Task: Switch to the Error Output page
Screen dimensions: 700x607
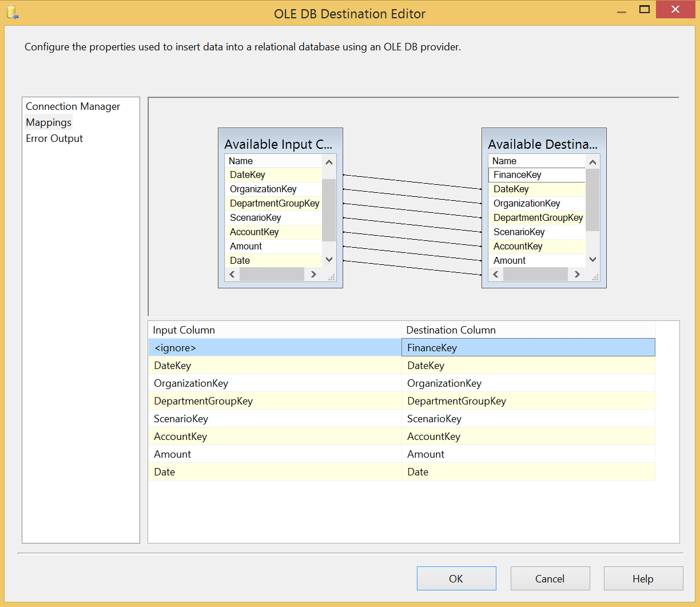Action: 54,138
